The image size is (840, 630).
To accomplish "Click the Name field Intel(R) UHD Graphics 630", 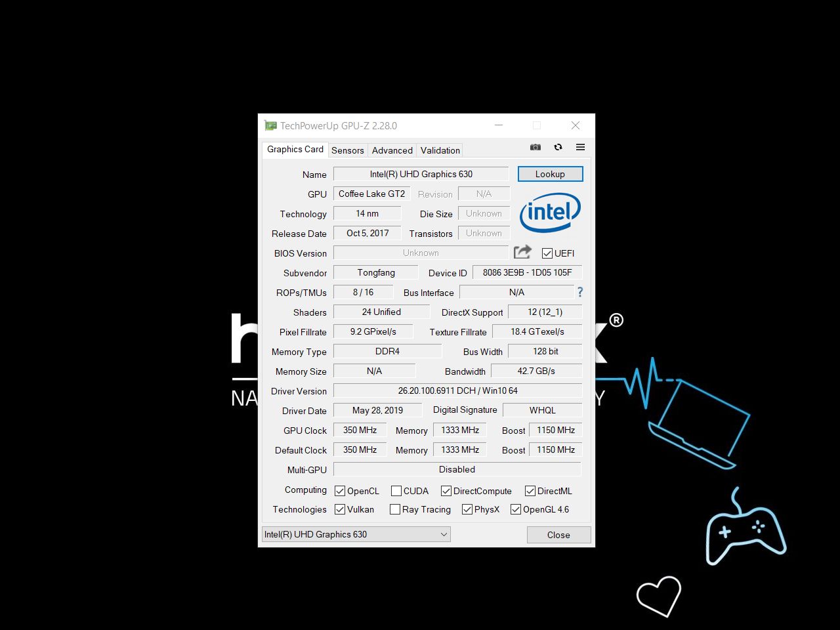I will pyautogui.click(x=421, y=174).
